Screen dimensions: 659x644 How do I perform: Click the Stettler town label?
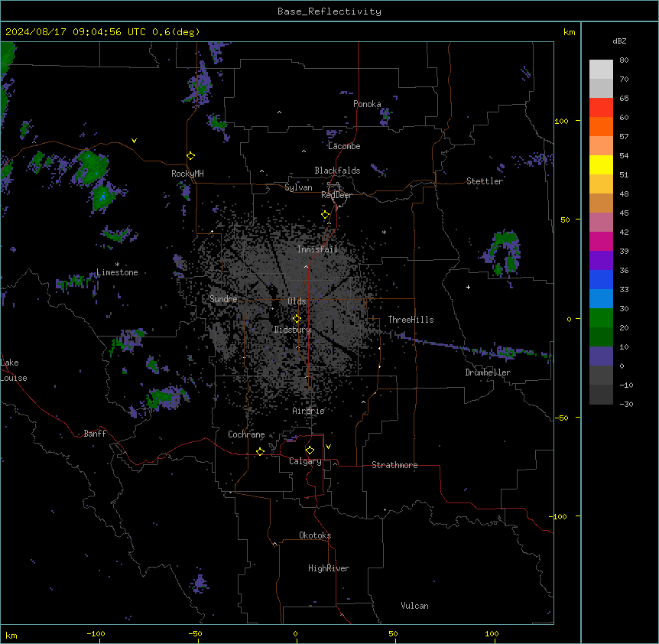click(x=485, y=181)
